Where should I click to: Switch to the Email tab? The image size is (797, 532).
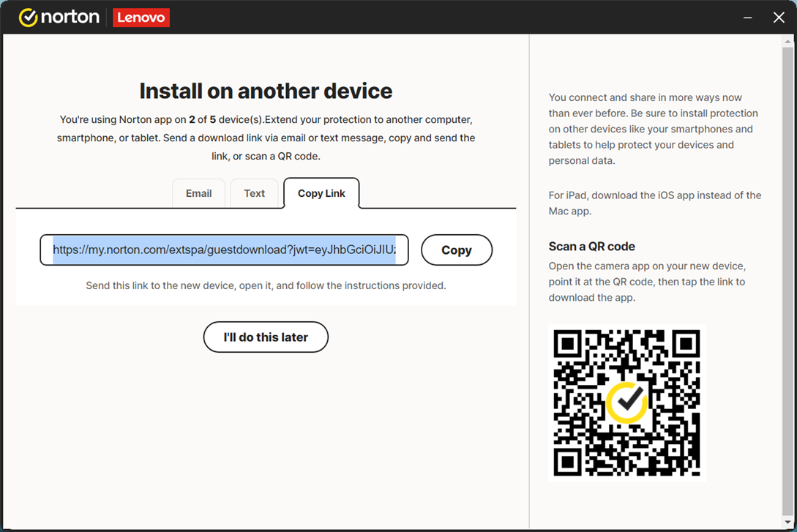click(198, 194)
